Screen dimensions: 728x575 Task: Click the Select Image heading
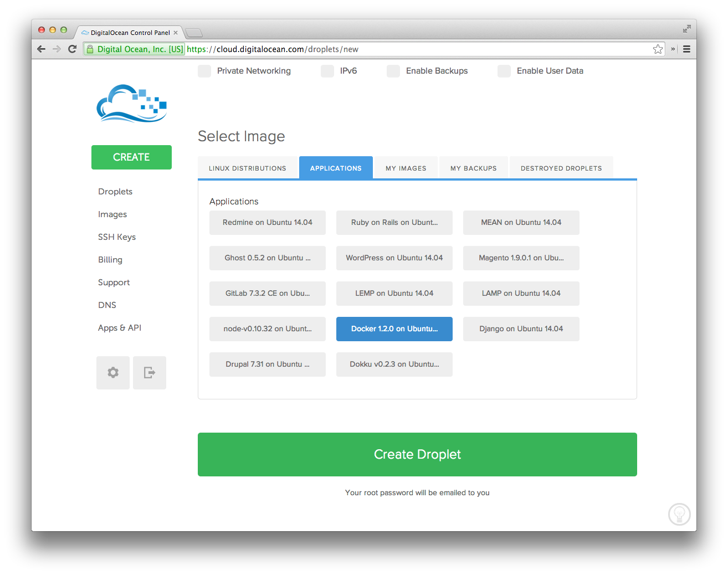coord(242,136)
